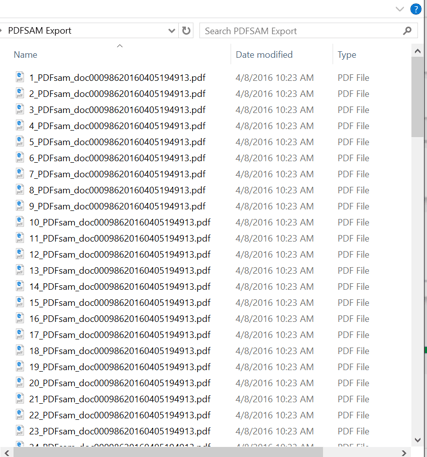Viewport: 427px width, 457px height.
Task: Refresh the PDFSAM Export folder
Action: [x=186, y=31]
